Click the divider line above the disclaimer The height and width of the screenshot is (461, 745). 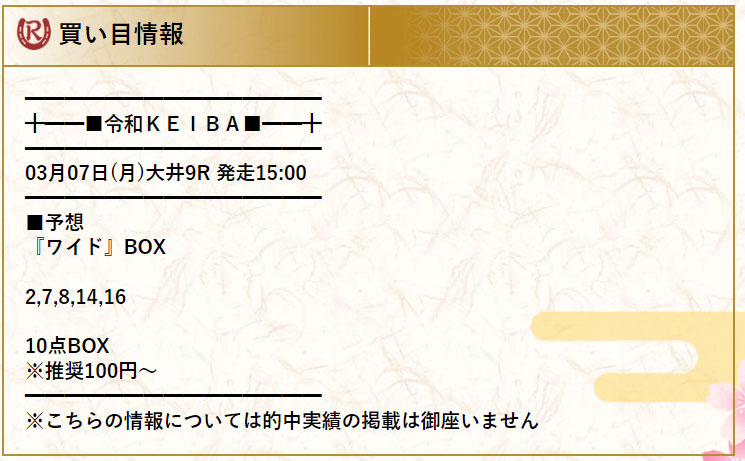pos(174,395)
